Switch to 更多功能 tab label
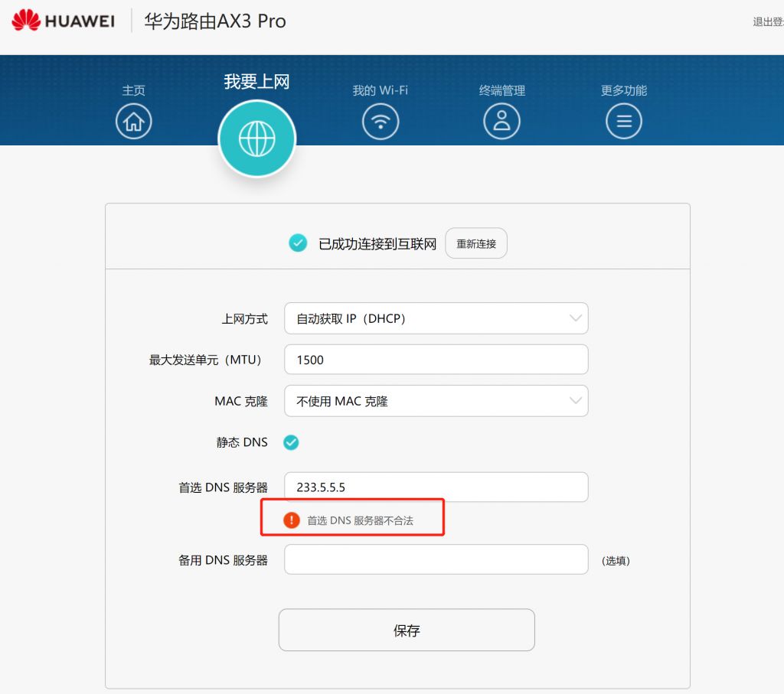 [x=624, y=90]
